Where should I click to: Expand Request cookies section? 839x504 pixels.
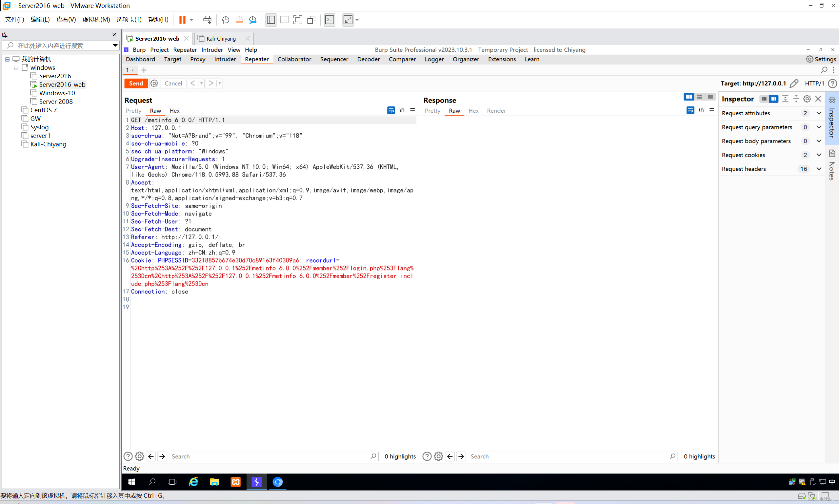[819, 155]
